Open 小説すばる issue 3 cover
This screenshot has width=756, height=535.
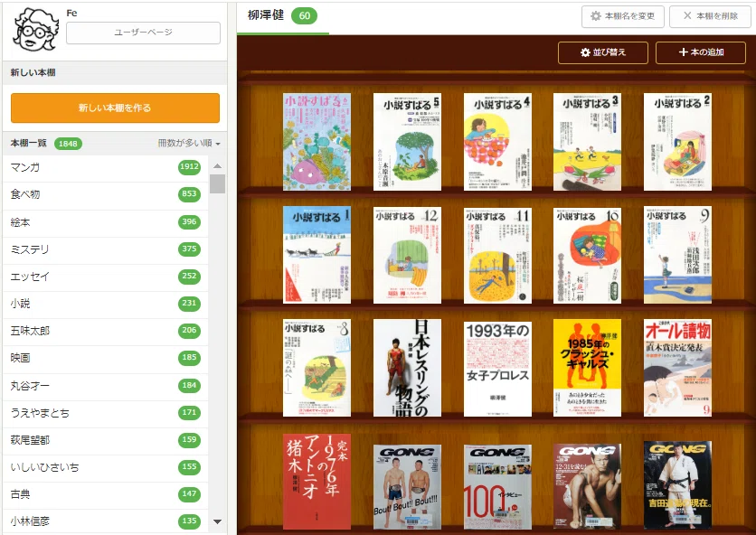[587, 142]
